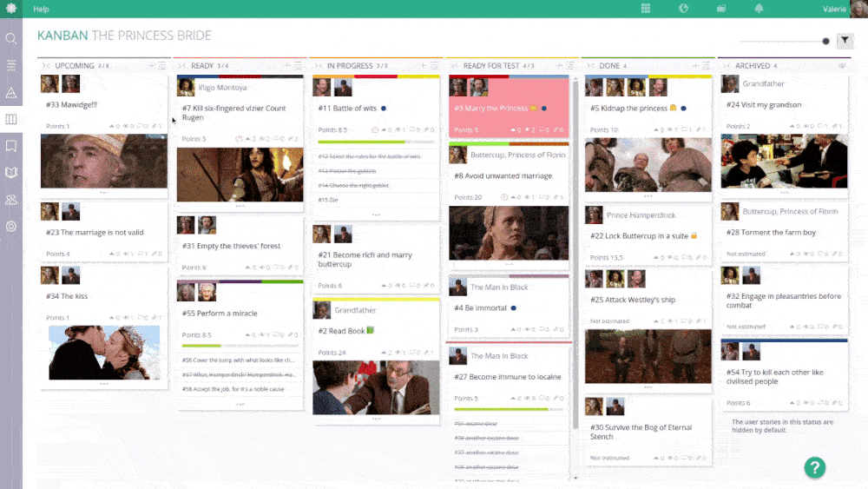Open story #4 Be immortal
This screenshot has height=489, width=868.
click(x=480, y=308)
